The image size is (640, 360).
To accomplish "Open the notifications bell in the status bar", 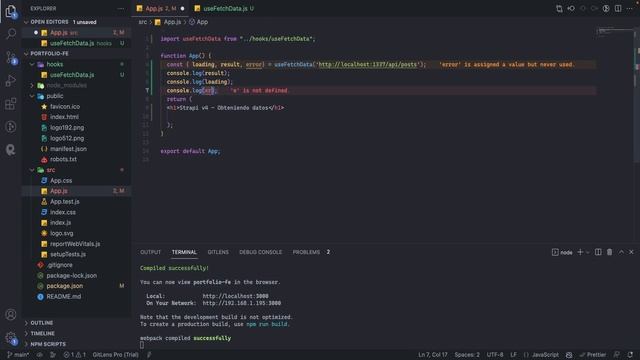I will 631,355.
